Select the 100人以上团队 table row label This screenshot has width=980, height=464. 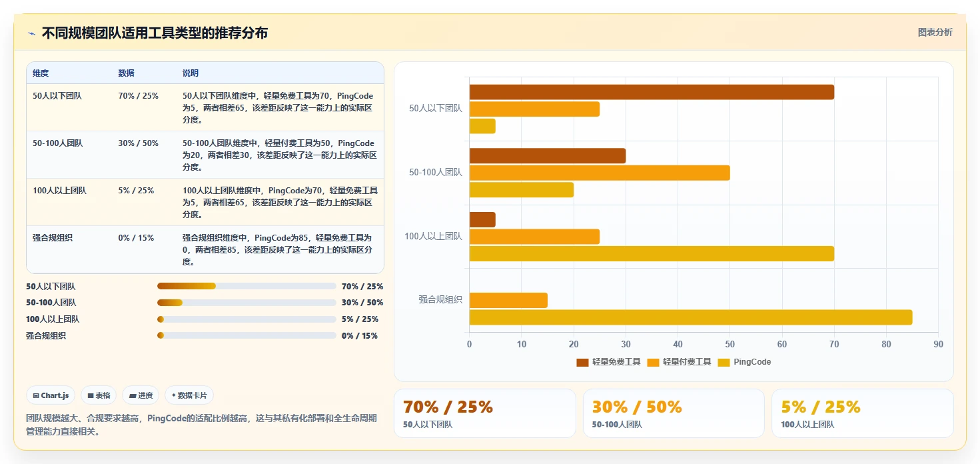[x=59, y=191]
